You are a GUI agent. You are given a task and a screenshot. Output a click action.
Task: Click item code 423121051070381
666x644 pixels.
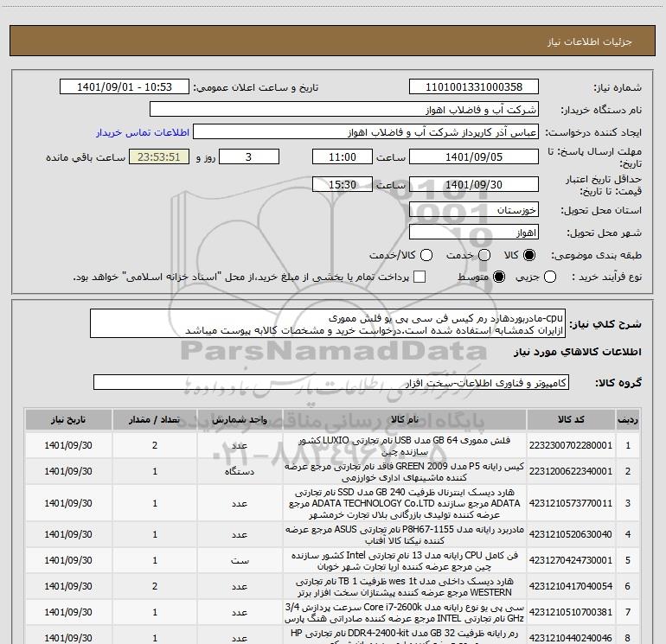click(x=571, y=612)
